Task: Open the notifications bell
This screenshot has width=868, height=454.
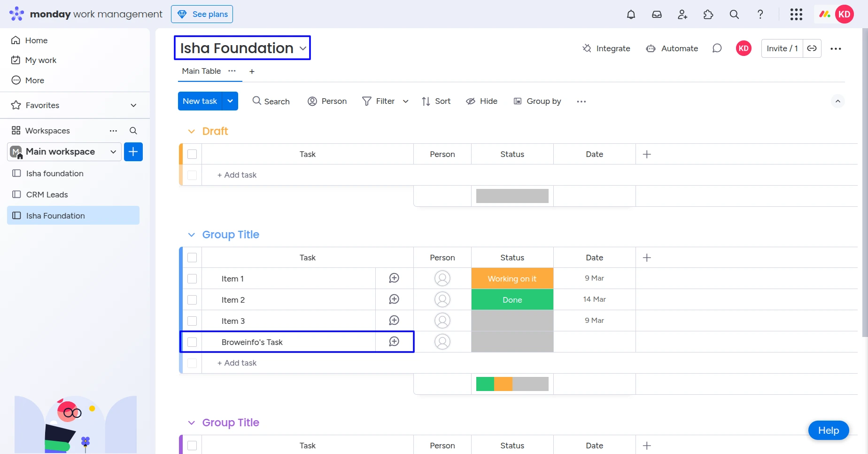Action: pos(631,15)
